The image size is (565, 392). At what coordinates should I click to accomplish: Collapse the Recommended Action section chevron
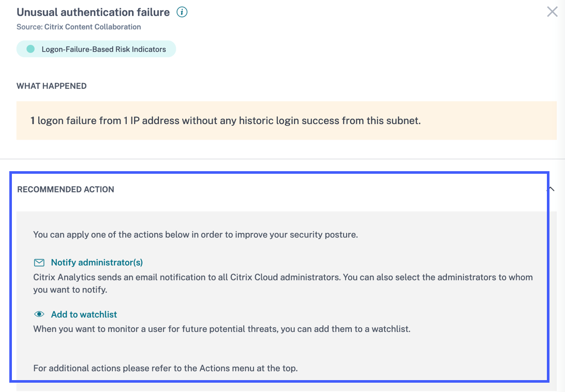[551, 189]
